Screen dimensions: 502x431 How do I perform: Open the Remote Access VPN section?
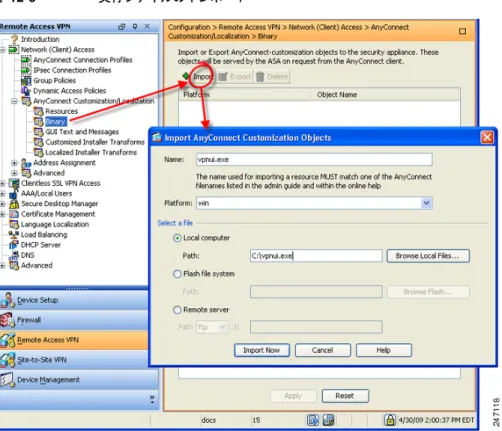(74, 340)
